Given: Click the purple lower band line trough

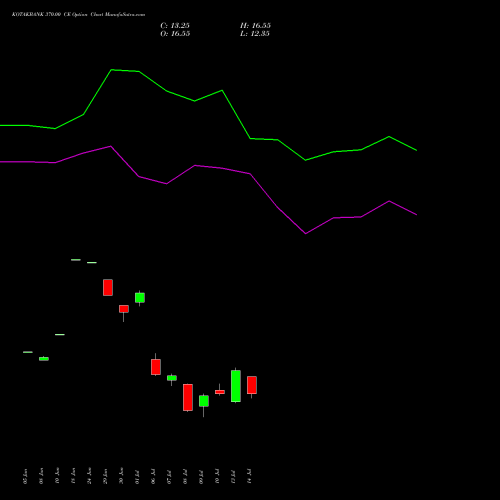Looking at the screenshot, I should click(x=306, y=233).
